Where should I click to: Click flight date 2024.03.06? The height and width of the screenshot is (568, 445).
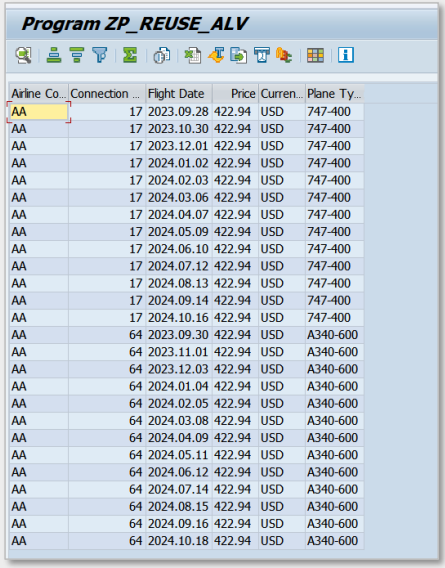(x=179, y=197)
